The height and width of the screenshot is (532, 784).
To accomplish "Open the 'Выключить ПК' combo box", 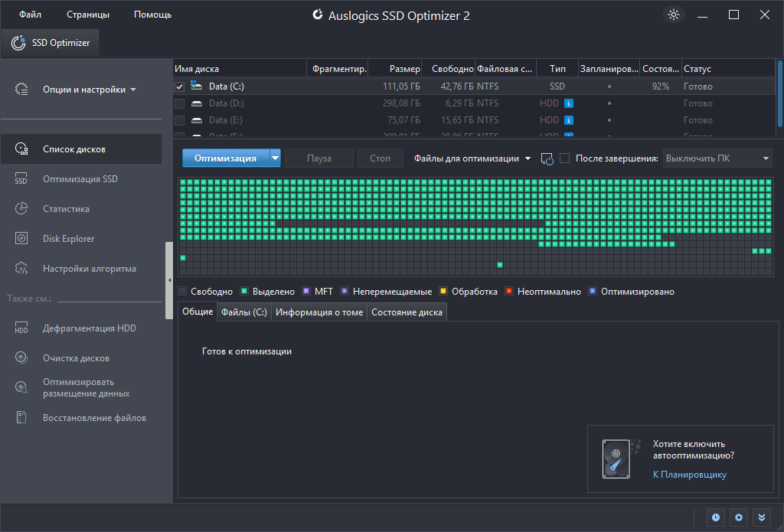I will point(717,158).
